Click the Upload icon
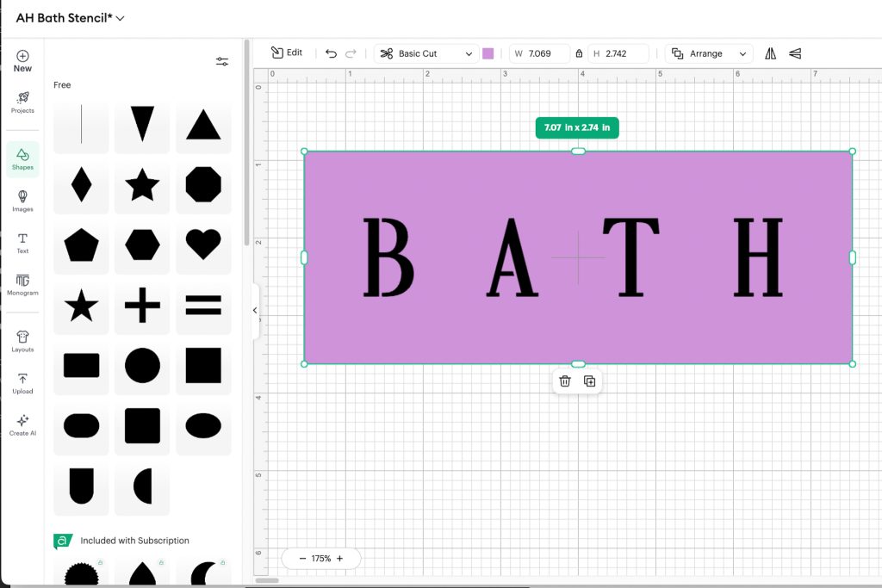 pyautogui.click(x=22, y=382)
